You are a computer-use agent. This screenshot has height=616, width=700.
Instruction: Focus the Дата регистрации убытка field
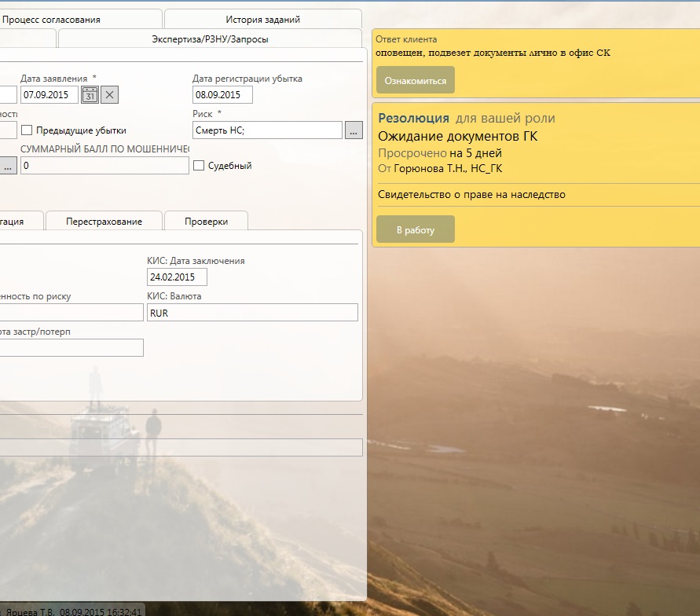click(222, 95)
